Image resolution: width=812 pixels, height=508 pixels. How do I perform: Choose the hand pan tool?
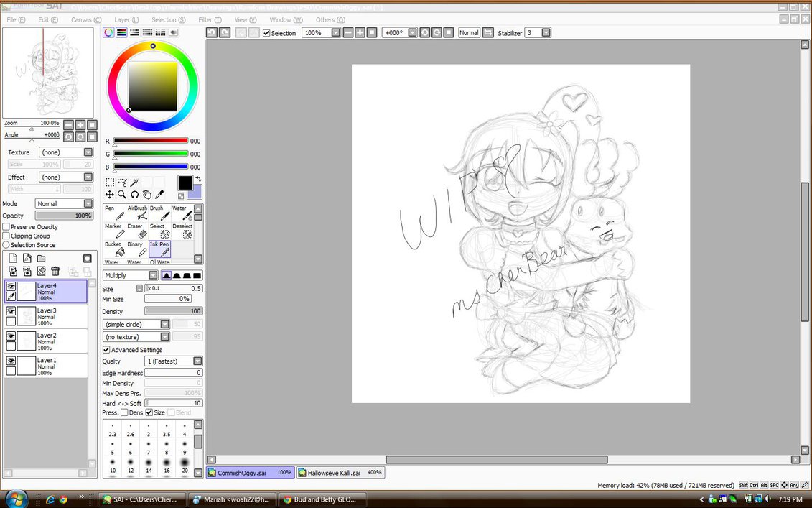tap(147, 195)
